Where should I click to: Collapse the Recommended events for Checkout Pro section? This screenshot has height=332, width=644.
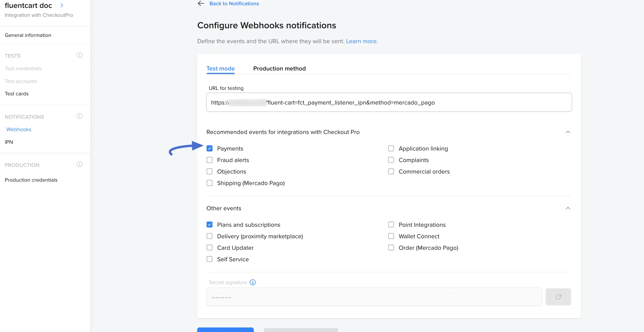tap(568, 132)
